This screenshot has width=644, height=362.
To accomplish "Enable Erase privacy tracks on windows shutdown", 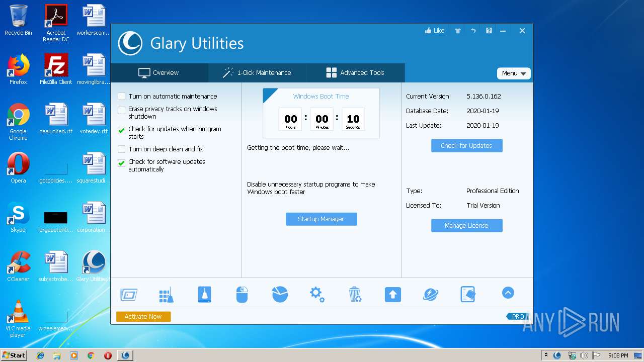I will pos(121,110).
